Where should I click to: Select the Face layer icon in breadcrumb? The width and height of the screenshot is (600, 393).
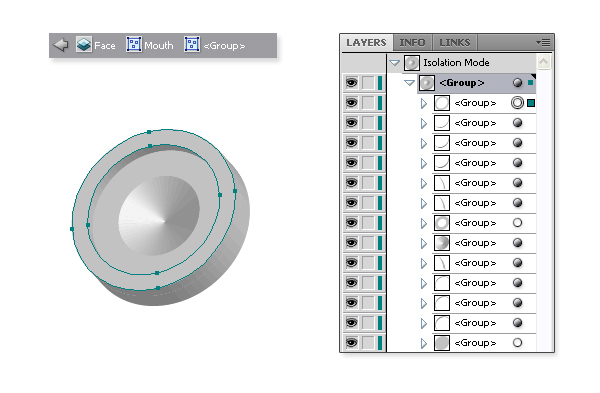coord(84,45)
